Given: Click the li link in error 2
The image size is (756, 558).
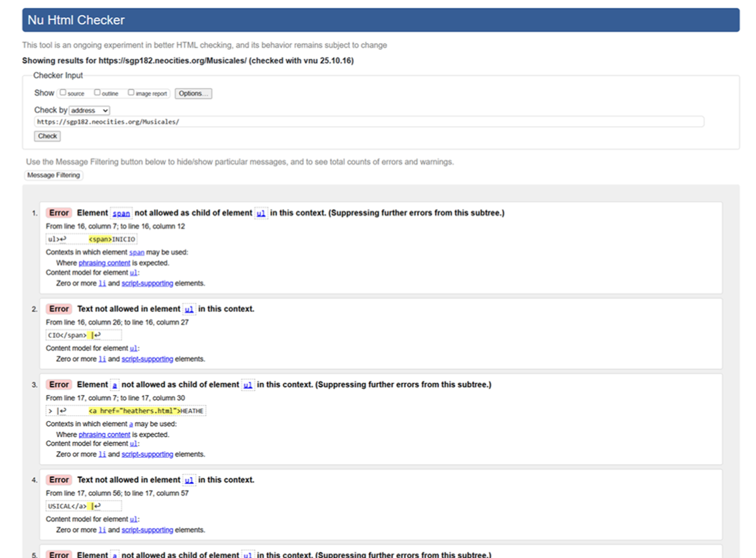Looking at the screenshot, I should [102, 359].
